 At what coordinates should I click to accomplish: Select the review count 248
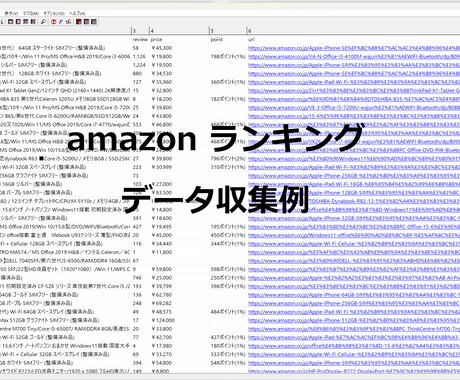click(x=137, y=303)
